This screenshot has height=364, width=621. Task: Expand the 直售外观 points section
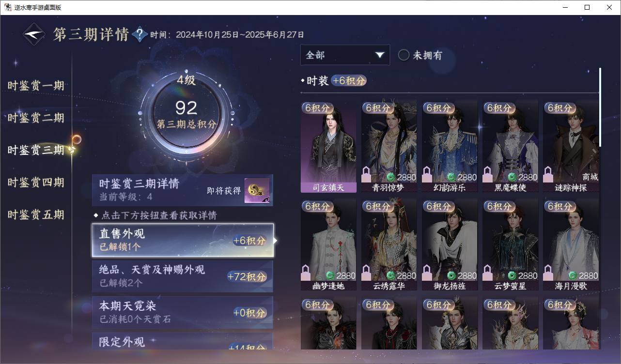(183, 240)
